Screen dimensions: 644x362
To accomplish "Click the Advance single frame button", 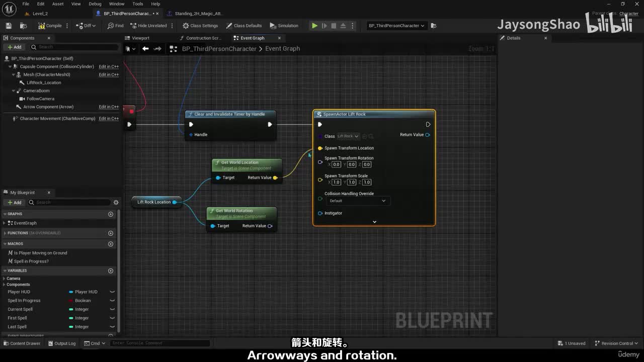I will [324, 26].
